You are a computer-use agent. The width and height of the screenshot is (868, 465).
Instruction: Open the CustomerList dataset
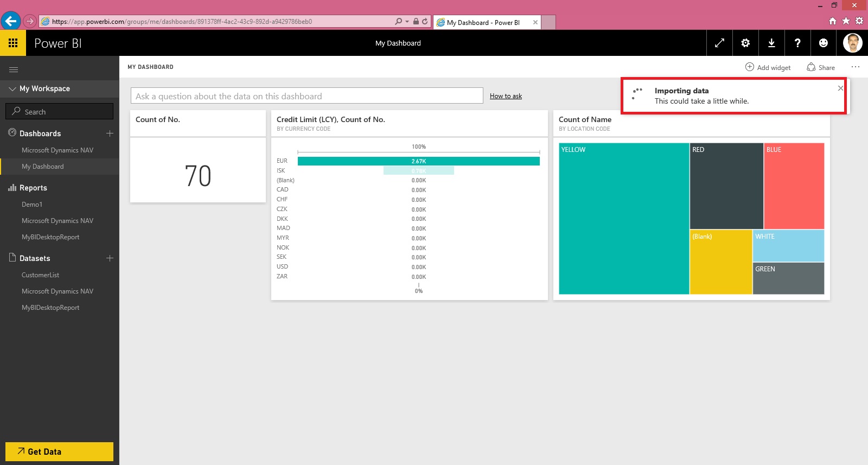(x=40, y=275)
